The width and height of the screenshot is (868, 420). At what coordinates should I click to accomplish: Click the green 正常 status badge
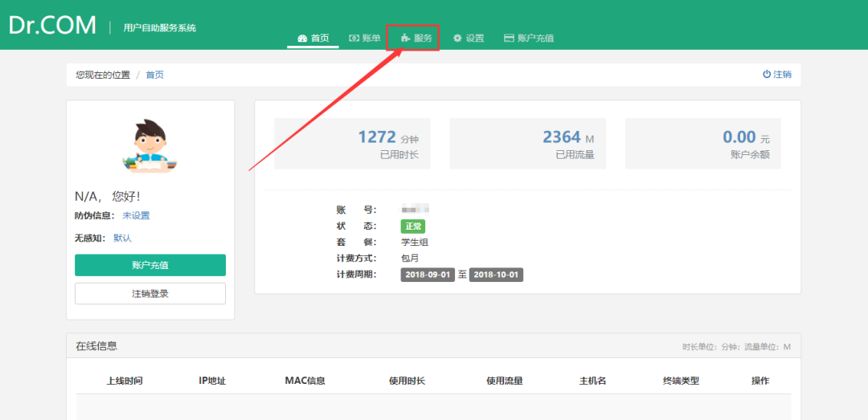pyautogui.click(x=412, y=226)
